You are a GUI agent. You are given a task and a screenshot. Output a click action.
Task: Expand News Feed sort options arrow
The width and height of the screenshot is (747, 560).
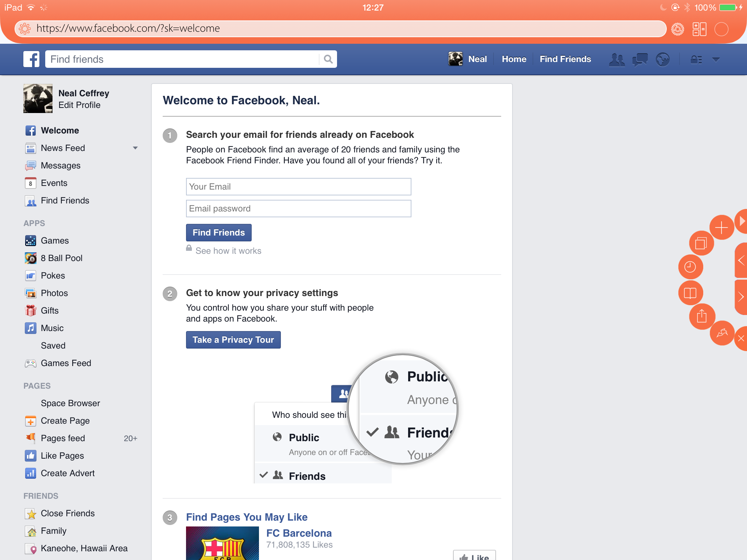(x=135, y=148)
